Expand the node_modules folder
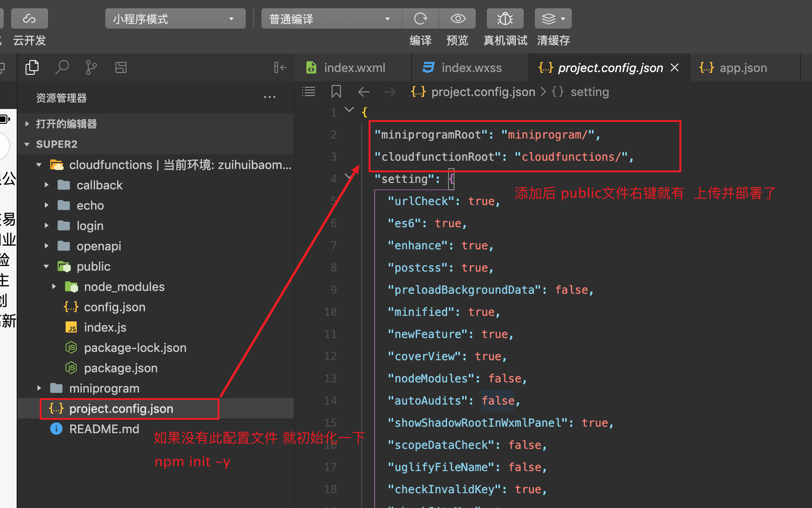 (155, 287)
